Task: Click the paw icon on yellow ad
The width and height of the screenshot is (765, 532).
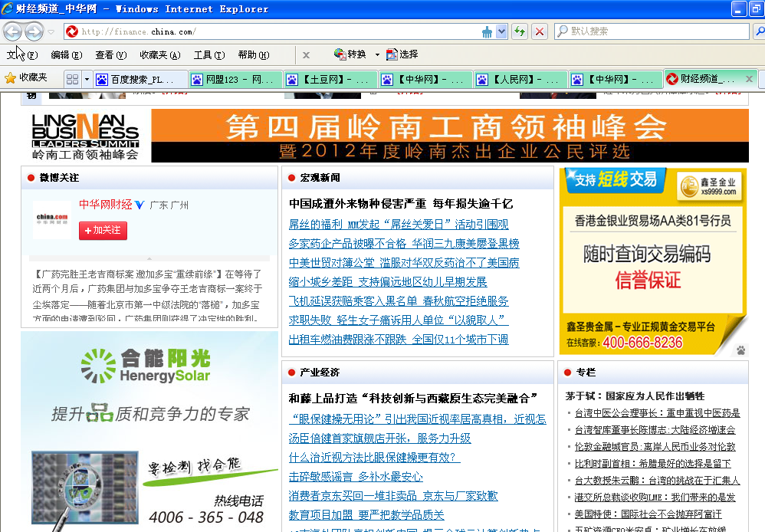Action: (x=740, y=350)
